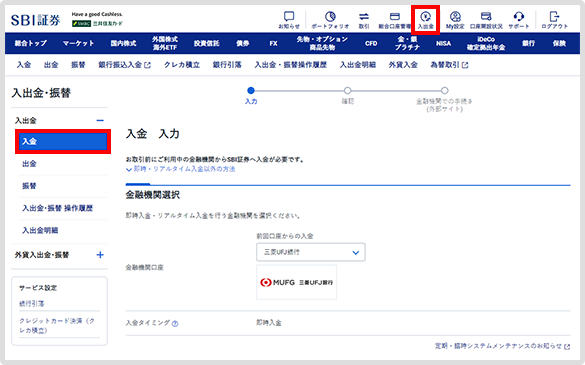Expand the 外貨入出金・振替 sidebar section
Screen dimensions: 585x365
click(x=100, y=255)
